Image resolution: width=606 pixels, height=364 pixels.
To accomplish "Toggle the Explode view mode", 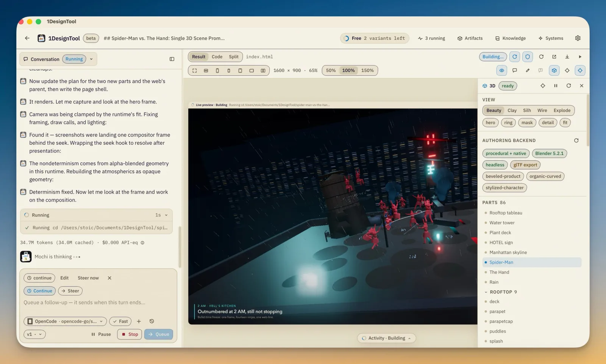I will coord(562,111).
